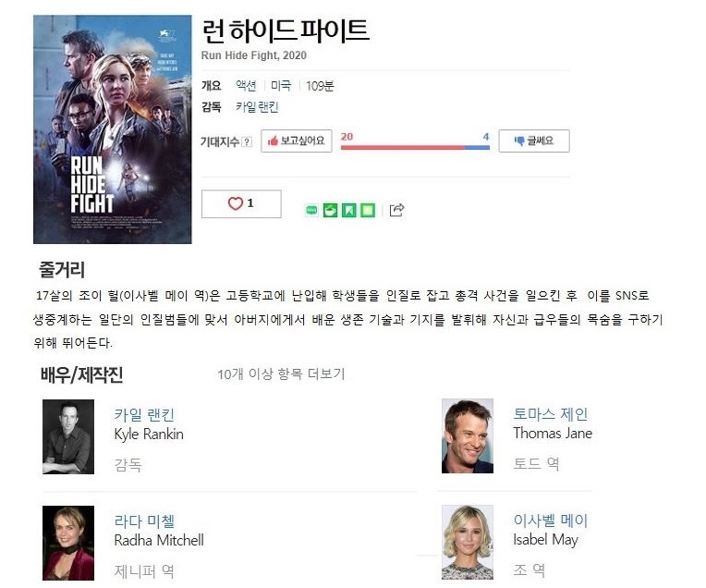Open the 라다 미첼 name link

coord(144,521)
